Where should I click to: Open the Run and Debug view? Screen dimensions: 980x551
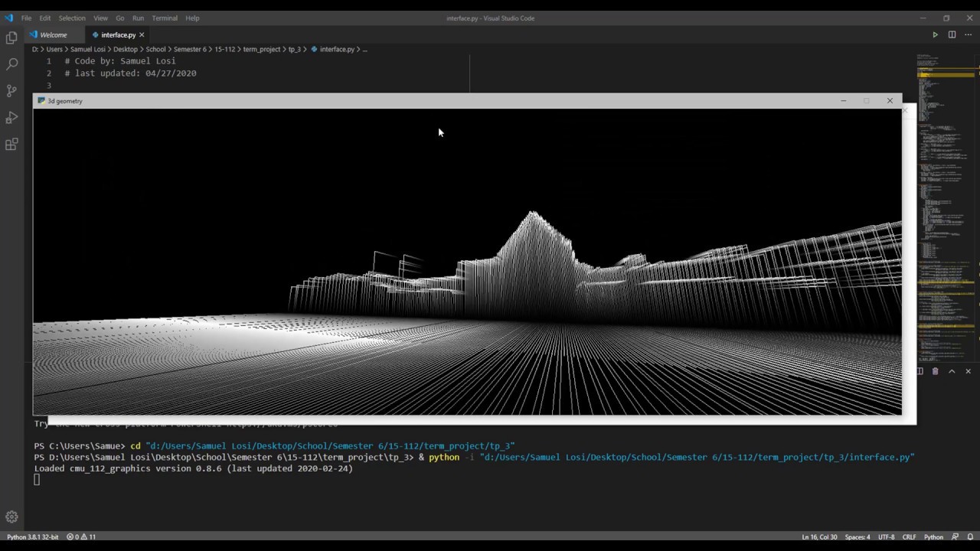(11, 118)
